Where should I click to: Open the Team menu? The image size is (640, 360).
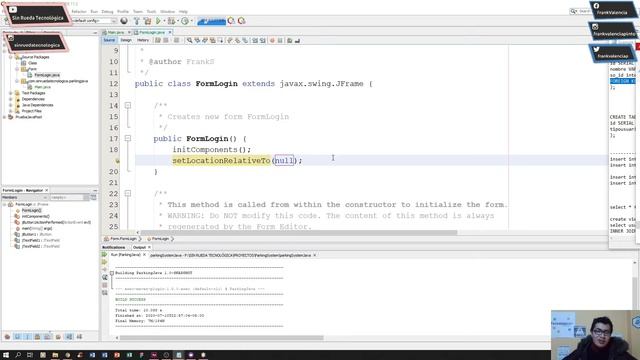coord(138,11)
